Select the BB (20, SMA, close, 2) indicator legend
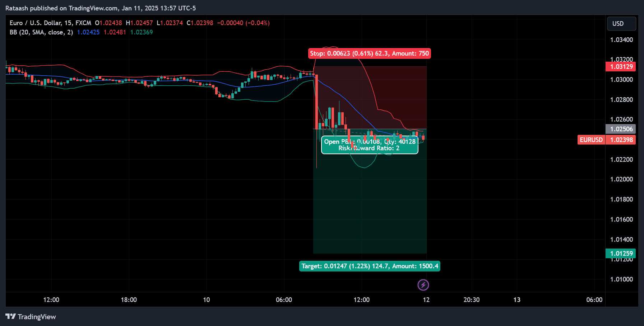Image resolution: width=644 pixels, height=326 pixels. 41,32
